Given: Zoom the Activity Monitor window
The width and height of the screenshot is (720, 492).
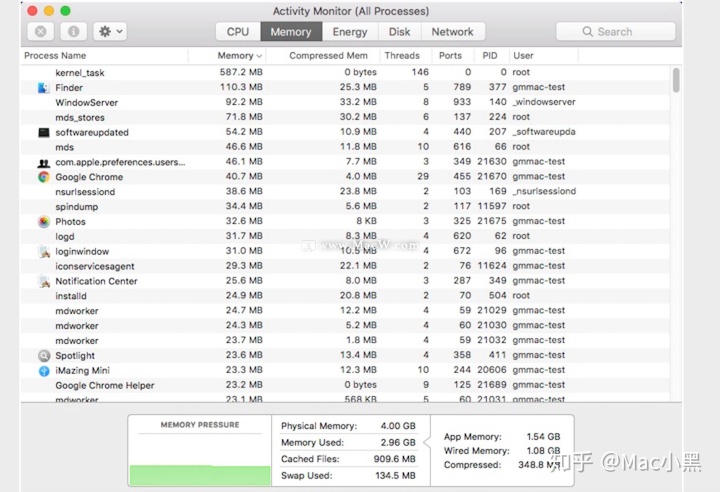Looking at the screenshot, I should coord(66,11).
